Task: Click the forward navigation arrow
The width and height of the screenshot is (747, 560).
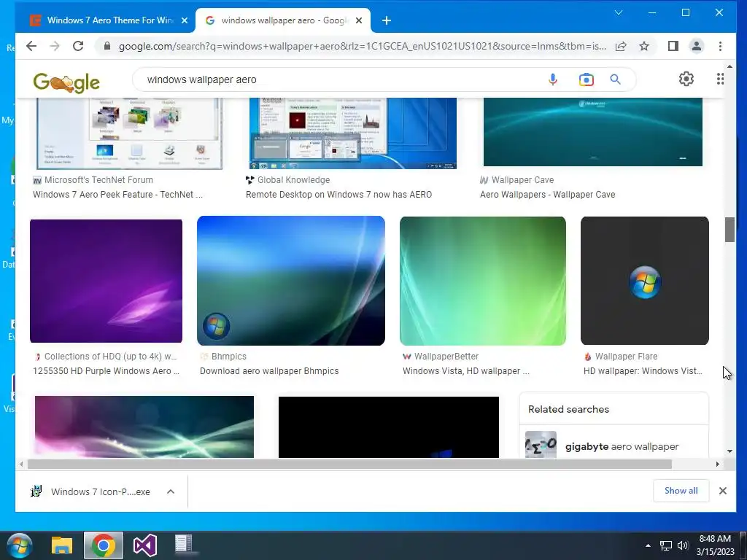Action: coord(55,46)
